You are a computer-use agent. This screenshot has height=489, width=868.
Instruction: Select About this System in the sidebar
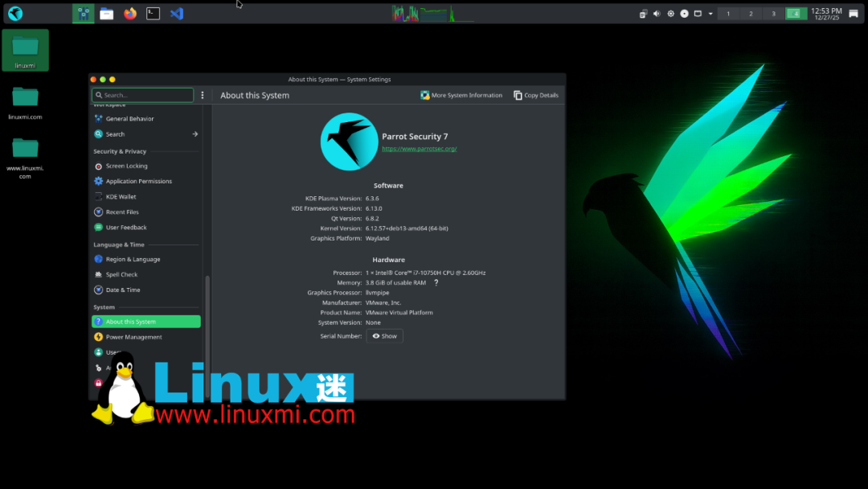tap(131, 321)
